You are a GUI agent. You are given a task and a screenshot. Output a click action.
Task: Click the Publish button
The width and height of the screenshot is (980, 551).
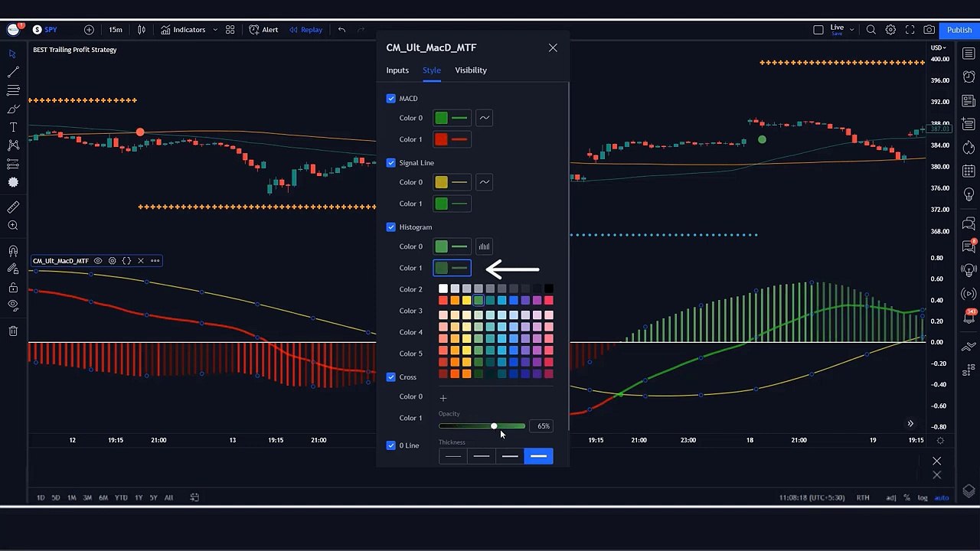tap(959, 30)
